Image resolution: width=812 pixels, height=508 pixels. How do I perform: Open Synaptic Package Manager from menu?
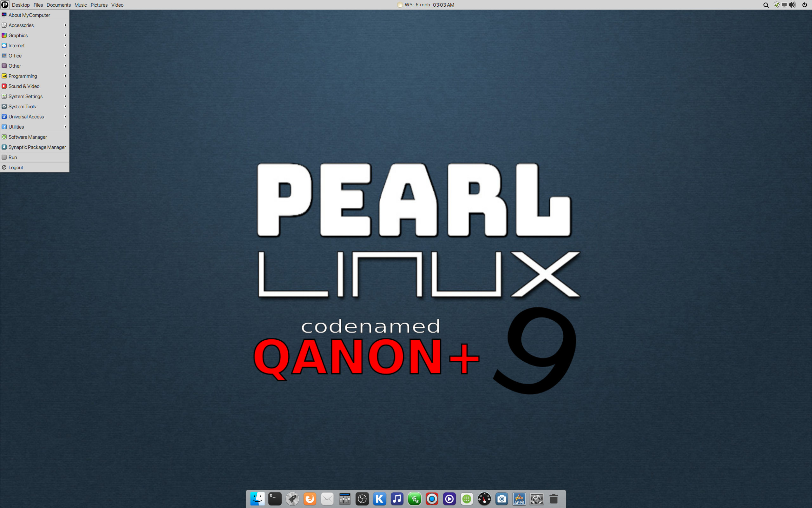35,147
